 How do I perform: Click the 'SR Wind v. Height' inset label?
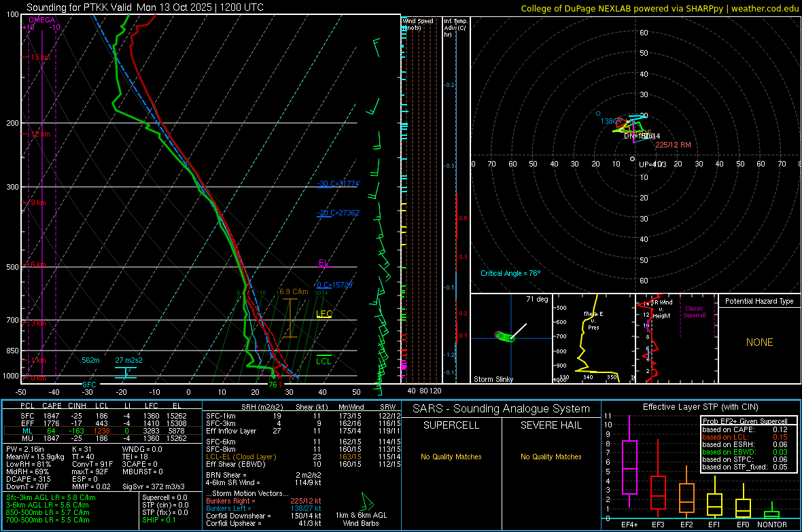click(x=661, y=309)
